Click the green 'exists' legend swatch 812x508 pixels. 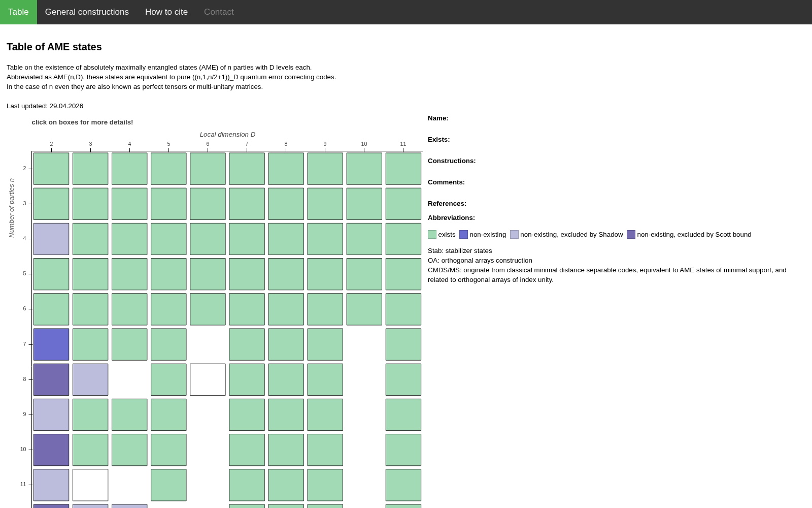[432, 235]
